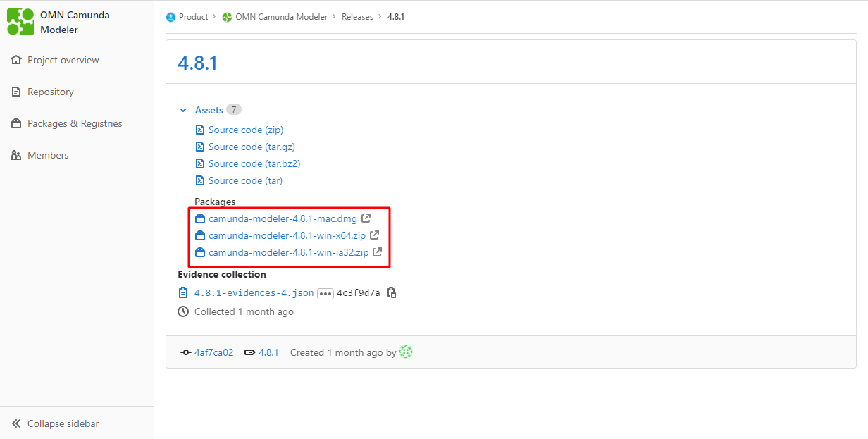Screen dimensions: 868x439
Task: Click the Project overview home icon
Action: click(x=16, y=60)
